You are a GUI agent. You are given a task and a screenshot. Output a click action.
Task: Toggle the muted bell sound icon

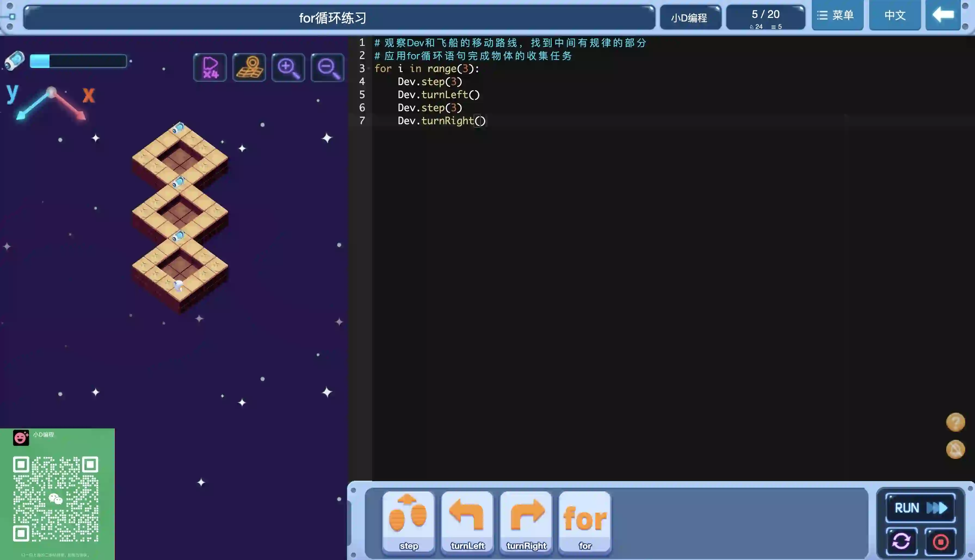pyautogui.click(x=955, y=449)
